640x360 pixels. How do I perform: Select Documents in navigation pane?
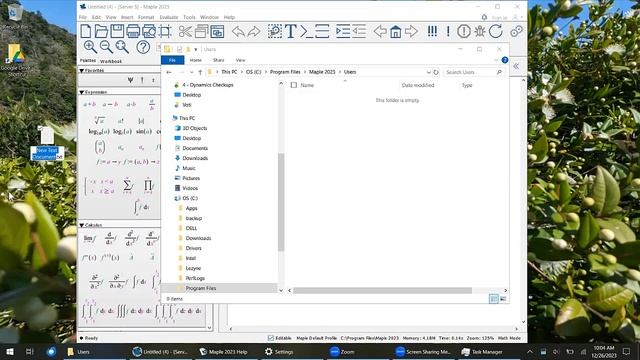pyautogui.click(x=195, y=148)
